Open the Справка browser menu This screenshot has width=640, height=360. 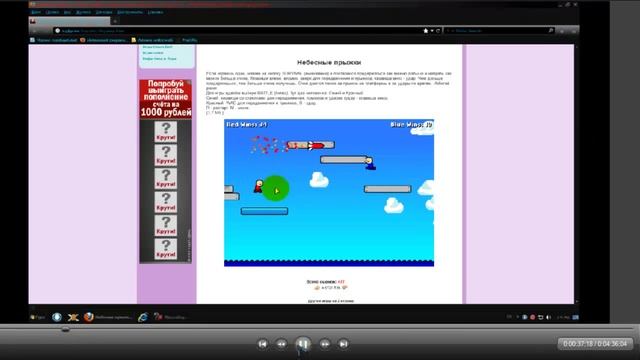pos(156,12)
